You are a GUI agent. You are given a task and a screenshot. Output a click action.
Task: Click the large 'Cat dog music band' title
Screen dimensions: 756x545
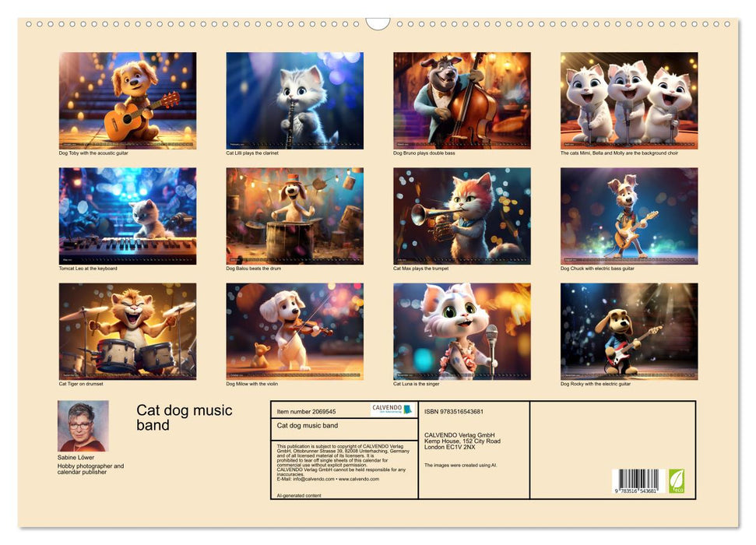[185, 418]
